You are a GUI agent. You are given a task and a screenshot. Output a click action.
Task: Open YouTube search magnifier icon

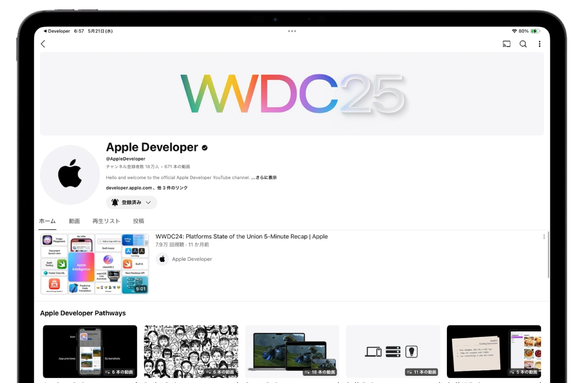pyautogui.click(x=523, y=44)
